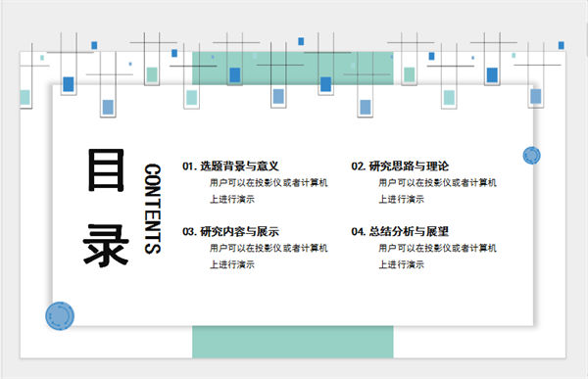Viewport: 588px width, 379px height.
Task: Click heading 01. 选题背景与意义
Action: click(230, 166)
